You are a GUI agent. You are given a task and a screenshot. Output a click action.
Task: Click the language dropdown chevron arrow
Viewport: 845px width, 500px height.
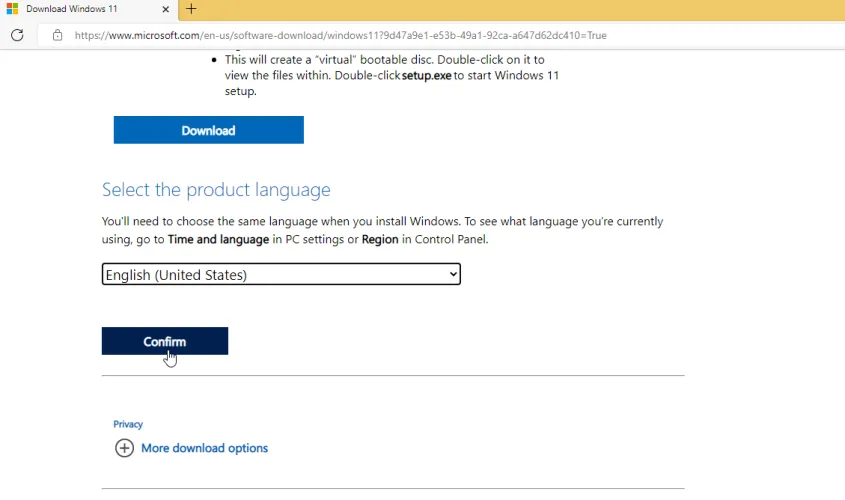pos(453,274)
